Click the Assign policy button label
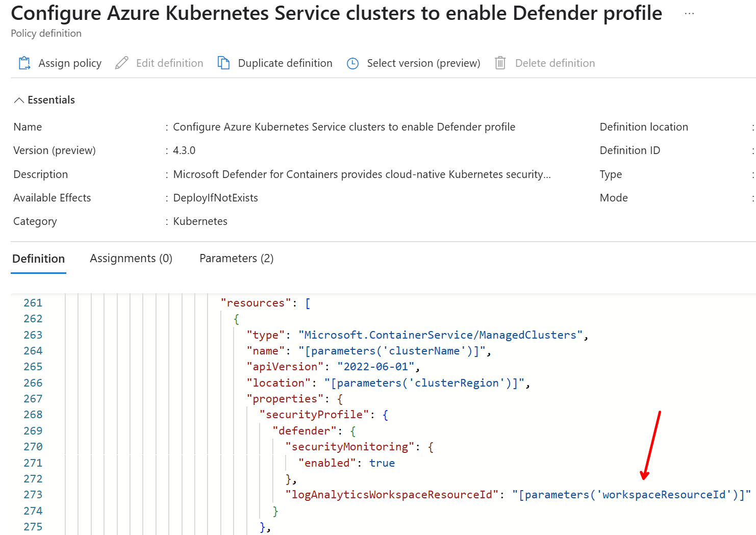Viewport: 756px width, 535px height. pos(70,63)
